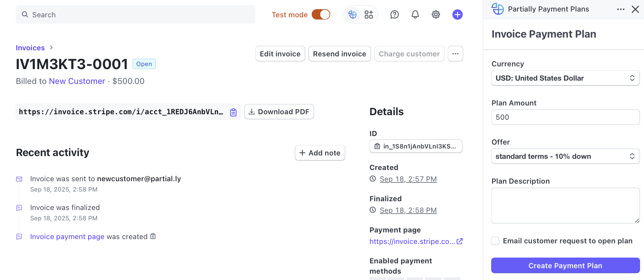Viewport: 644px width, 280px height.
Task: Copy the invoice URL with clipboard icon
Action: pyautogui.click(x=233, y=112)
